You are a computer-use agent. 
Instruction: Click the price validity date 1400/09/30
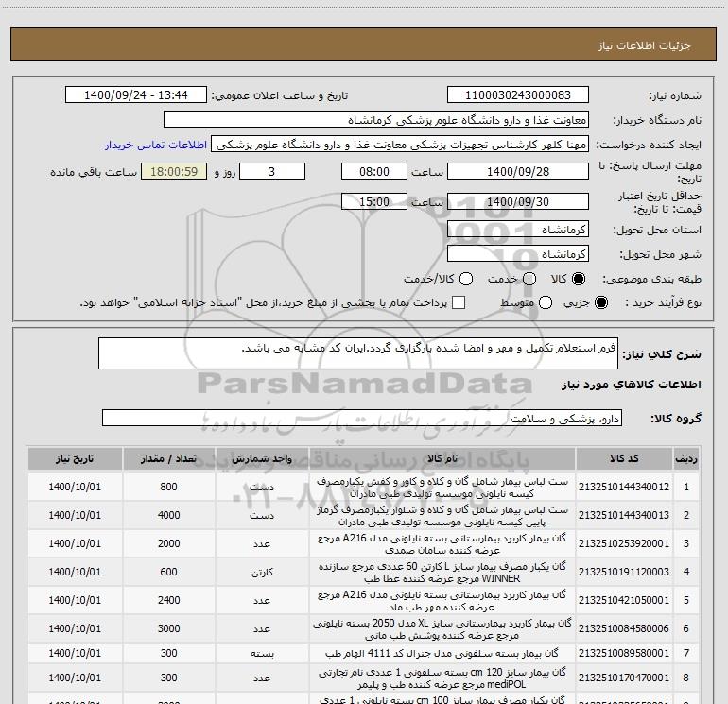click(518, 201)
